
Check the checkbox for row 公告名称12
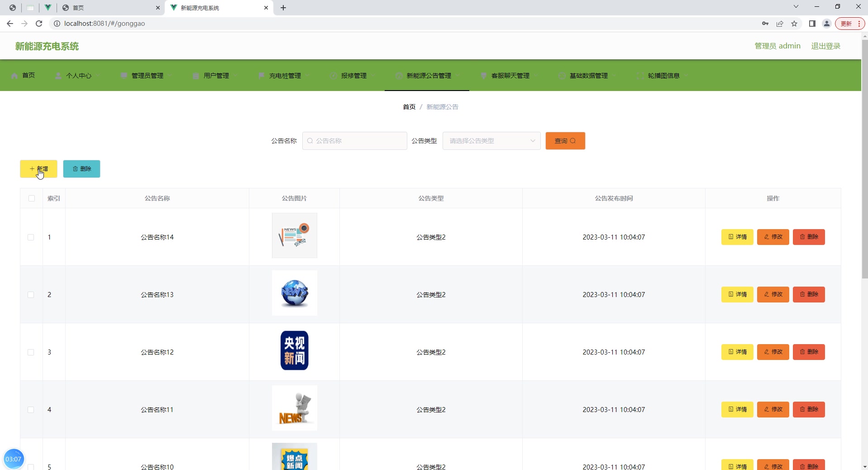(x=31, y=352)
